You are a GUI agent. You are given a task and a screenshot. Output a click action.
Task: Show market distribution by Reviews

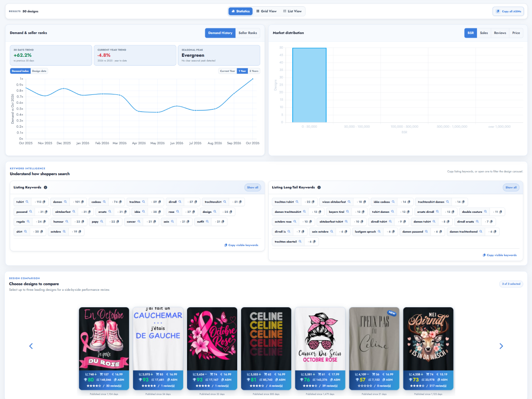500,33
